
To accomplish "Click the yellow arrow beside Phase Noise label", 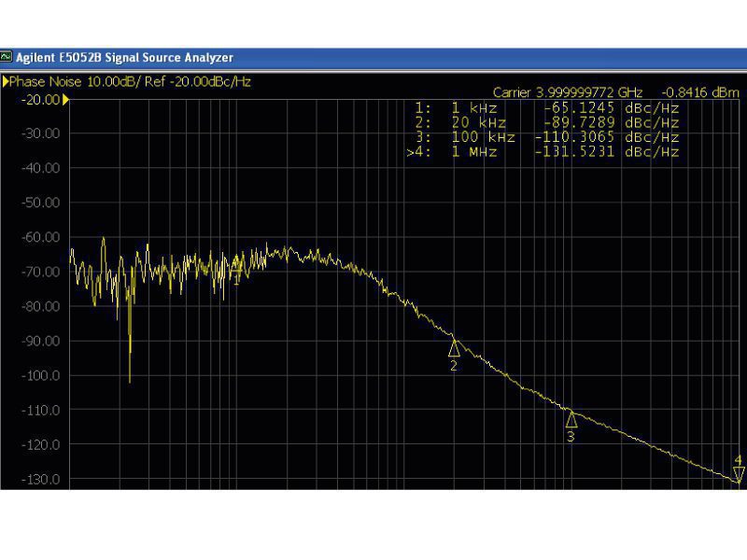I will coord(6,82).
